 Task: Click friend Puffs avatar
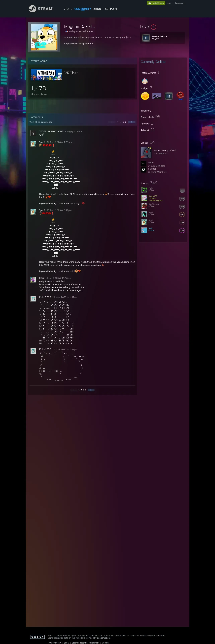(x=144, y=190)
